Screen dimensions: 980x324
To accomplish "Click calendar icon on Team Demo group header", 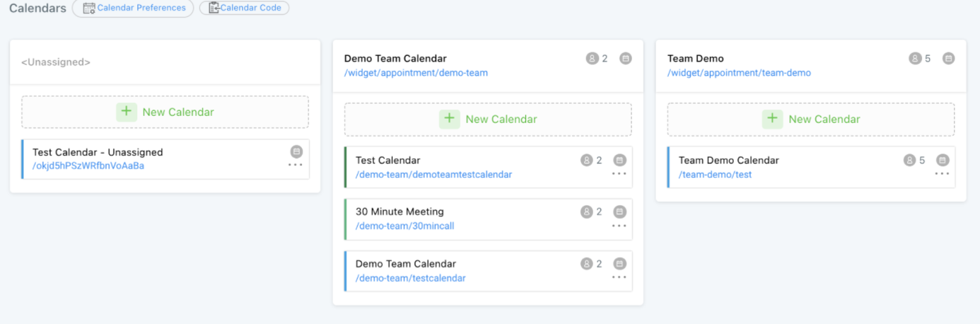I will click(949, 59).
